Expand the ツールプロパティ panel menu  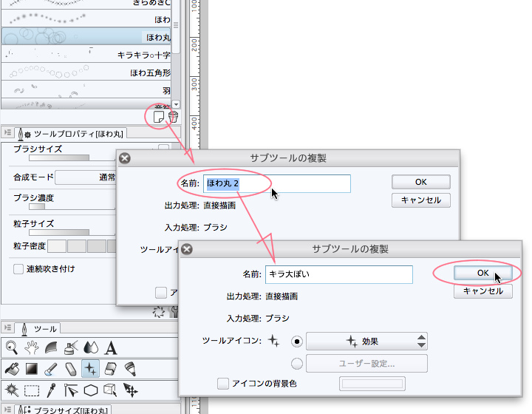(x=7, y=133)
